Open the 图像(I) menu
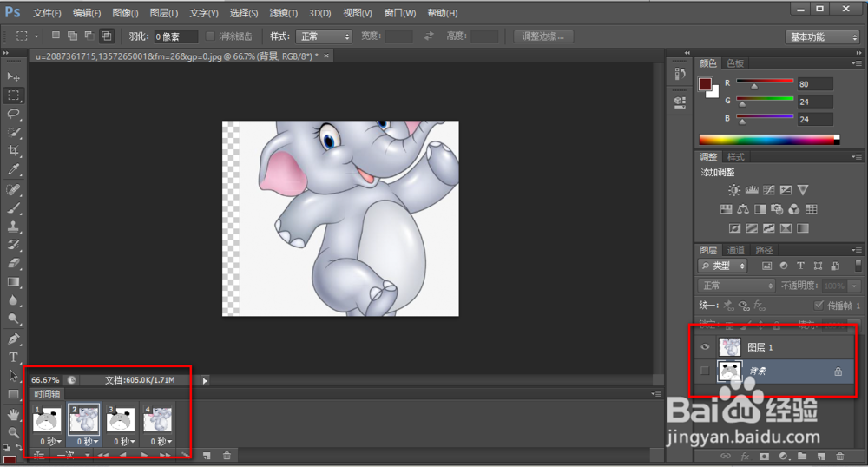The width and height of the screenshot is (868, 467). pyautogui.click(x=125, y=13)
